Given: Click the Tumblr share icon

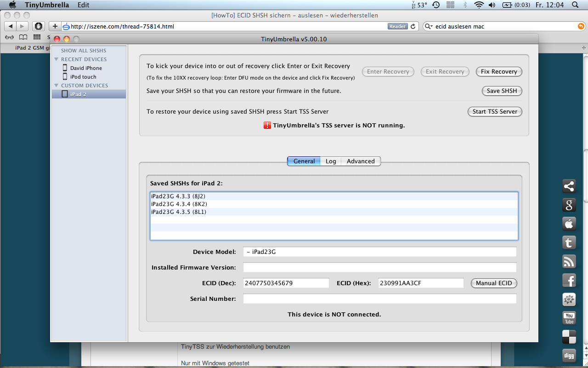Looking at the screenshot, I should (x=569, y=242).
